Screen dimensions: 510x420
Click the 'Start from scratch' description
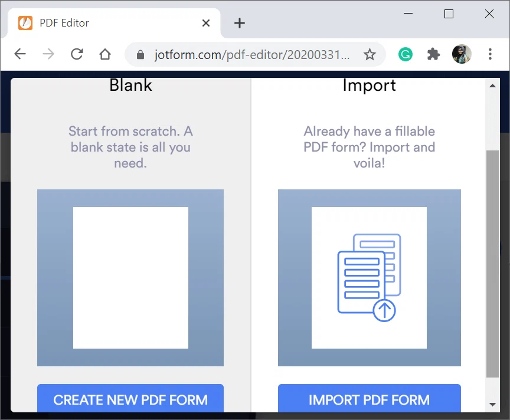pyautogui.click(x=130, y=147)
